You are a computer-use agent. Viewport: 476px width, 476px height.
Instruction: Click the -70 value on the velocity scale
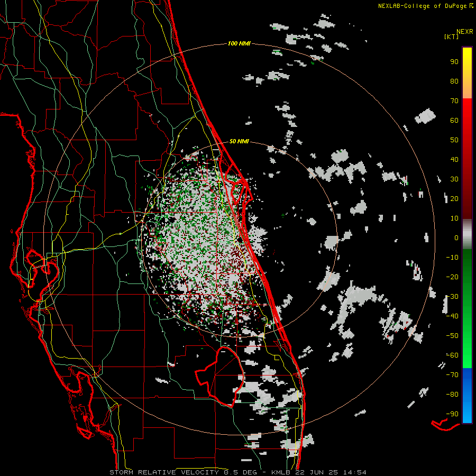click(x=452, y=374)
